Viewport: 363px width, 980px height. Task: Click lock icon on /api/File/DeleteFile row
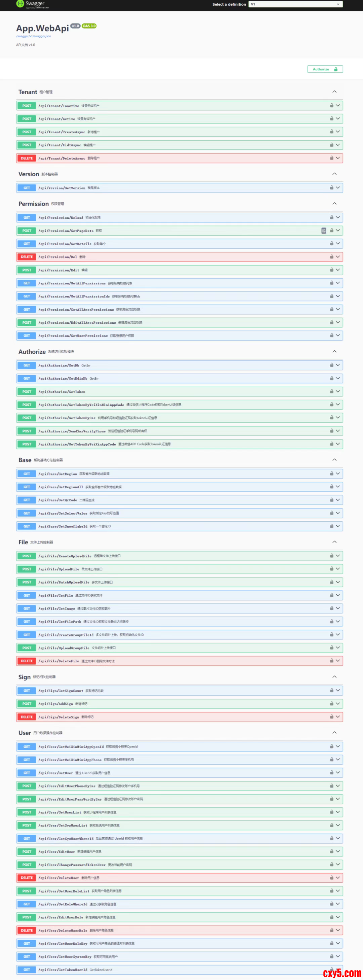(x=331, y=661)
